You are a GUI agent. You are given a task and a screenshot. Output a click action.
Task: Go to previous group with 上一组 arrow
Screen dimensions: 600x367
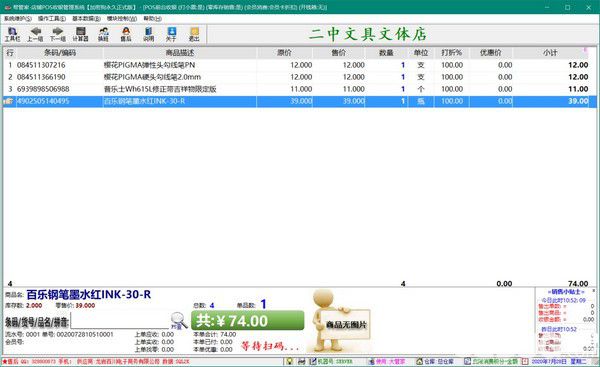click(x=35, y=34)
